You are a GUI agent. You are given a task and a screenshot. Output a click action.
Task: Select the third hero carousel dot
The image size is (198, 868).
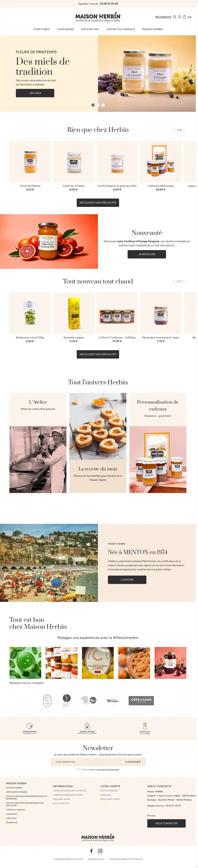103,105
